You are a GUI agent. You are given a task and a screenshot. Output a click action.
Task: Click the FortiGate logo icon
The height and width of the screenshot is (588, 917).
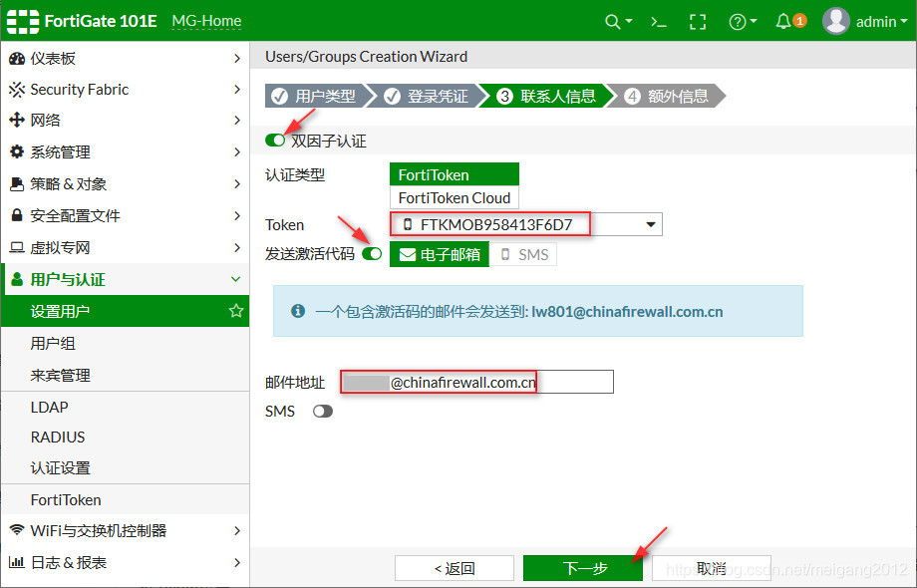tap(23, 22)
